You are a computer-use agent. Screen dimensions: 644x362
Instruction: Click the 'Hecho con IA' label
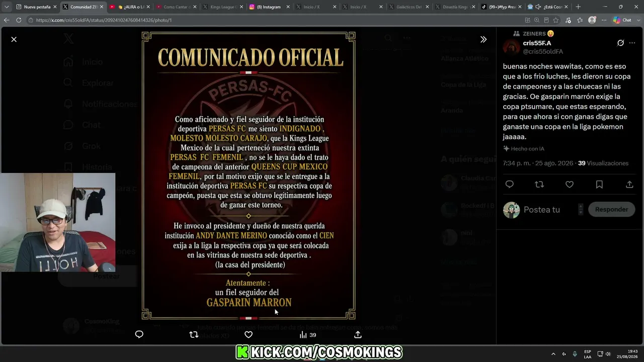[x=524, y=149]
